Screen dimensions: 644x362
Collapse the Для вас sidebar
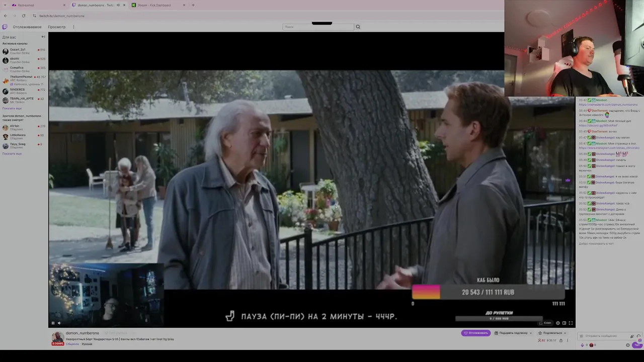tap(43, 37)
